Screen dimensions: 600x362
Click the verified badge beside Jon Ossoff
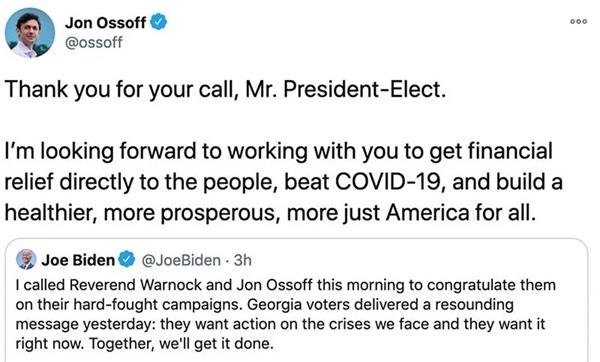tap(158, 22)
